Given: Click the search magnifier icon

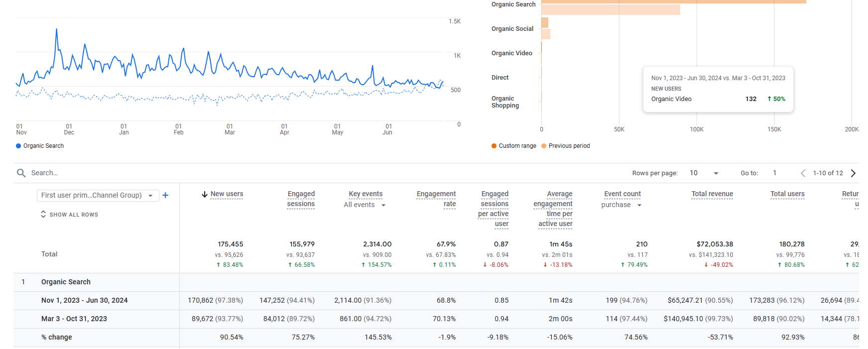Looking at the screenshot, I should click(x=21, y=173).
